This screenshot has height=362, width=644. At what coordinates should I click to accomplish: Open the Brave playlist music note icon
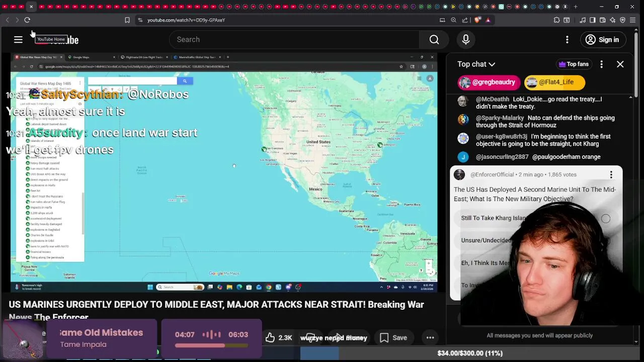tap(583, 20)
